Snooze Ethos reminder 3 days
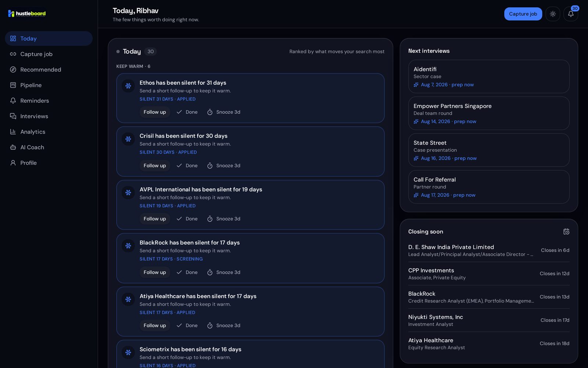The width and height of the screenshot is (588, 368). 223,112
